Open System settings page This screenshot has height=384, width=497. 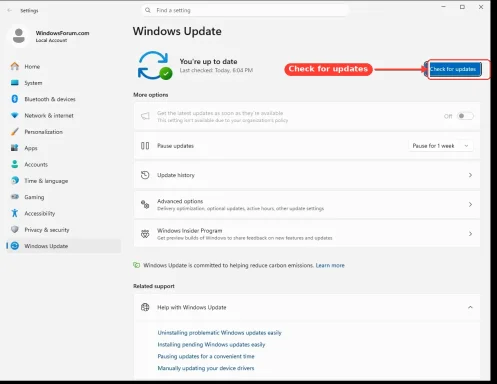click(63, 83)
